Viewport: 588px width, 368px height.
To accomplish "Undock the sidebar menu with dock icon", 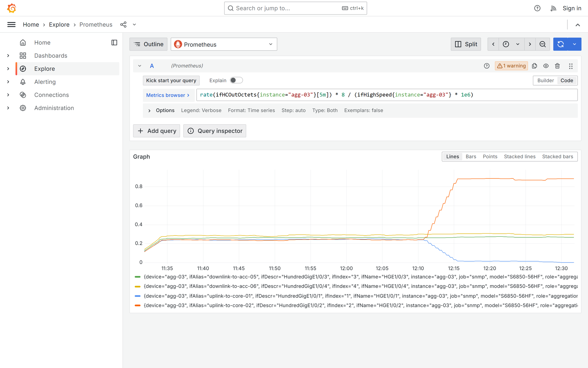I will click(x=114, y=43).
